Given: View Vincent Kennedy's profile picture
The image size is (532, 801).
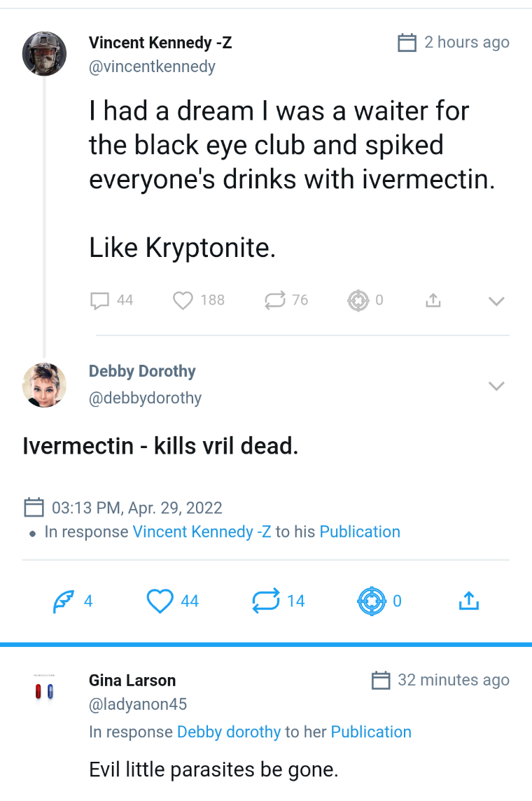Looking at the screenshot, I should [x=45, y=54].
